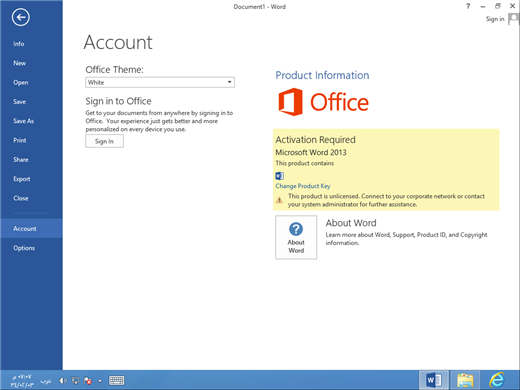The image size is (520, 390).
Task: Click the input language indicator in the tray
Action: click(46, 381)
